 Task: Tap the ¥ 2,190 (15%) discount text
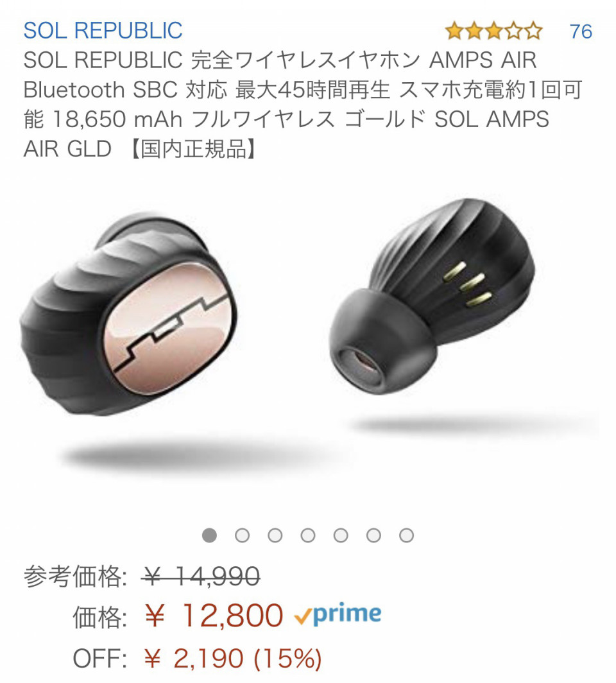233,658
